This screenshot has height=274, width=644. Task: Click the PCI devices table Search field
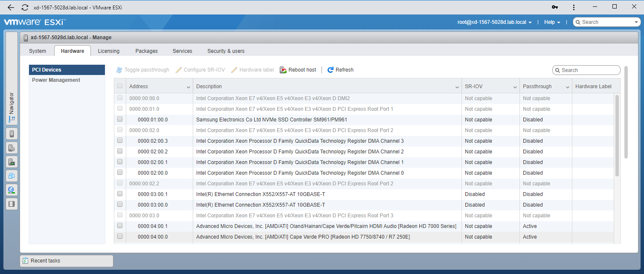pyautogui.click(x=586, y=70)
